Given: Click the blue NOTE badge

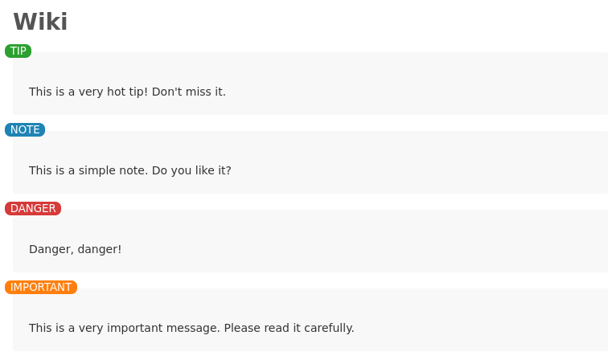Looking at the screenshot, I should point(25,129).
